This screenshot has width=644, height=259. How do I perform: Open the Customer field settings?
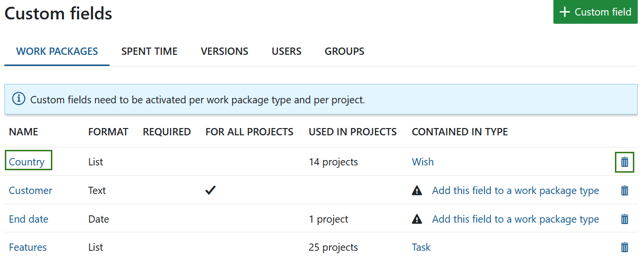coord(31,191)
